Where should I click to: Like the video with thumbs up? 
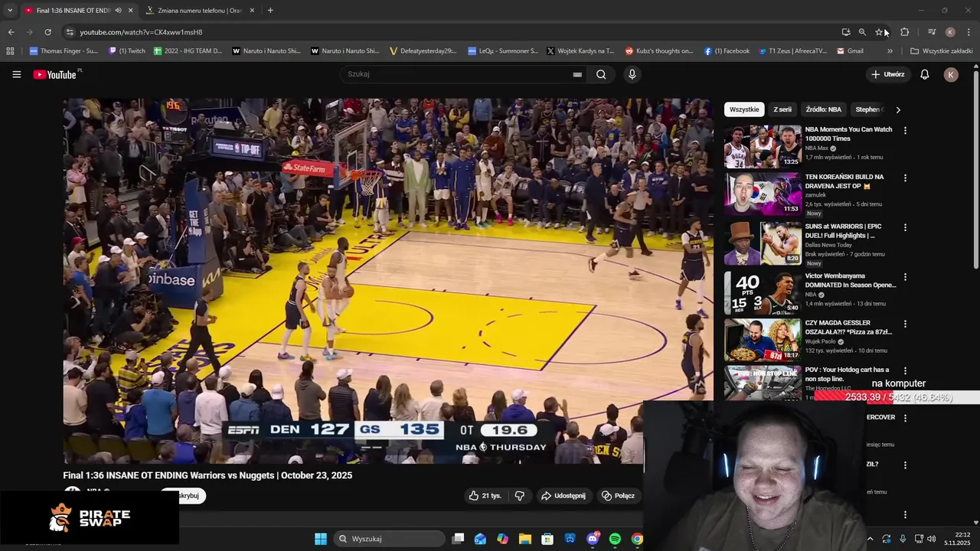[x=485, y=496]
